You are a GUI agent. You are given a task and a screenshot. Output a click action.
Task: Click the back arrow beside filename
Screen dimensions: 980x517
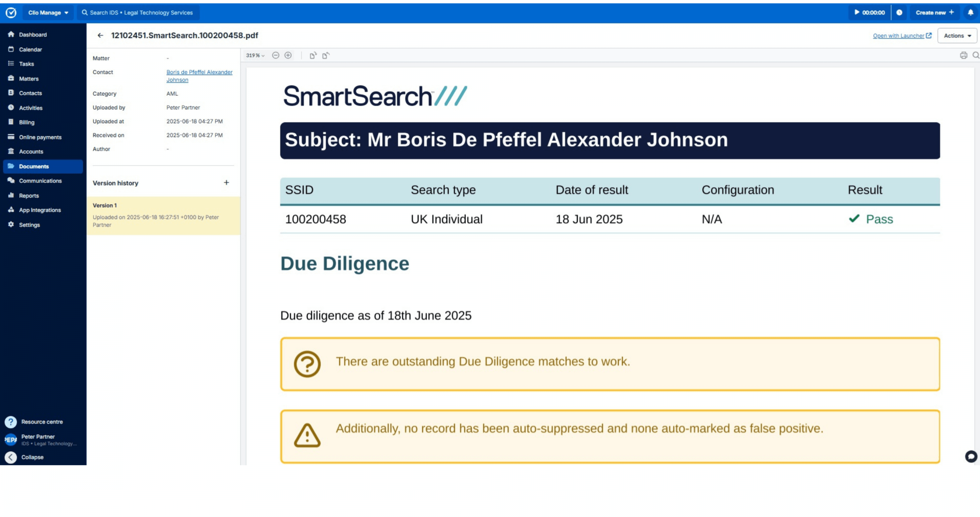[100, 36]
